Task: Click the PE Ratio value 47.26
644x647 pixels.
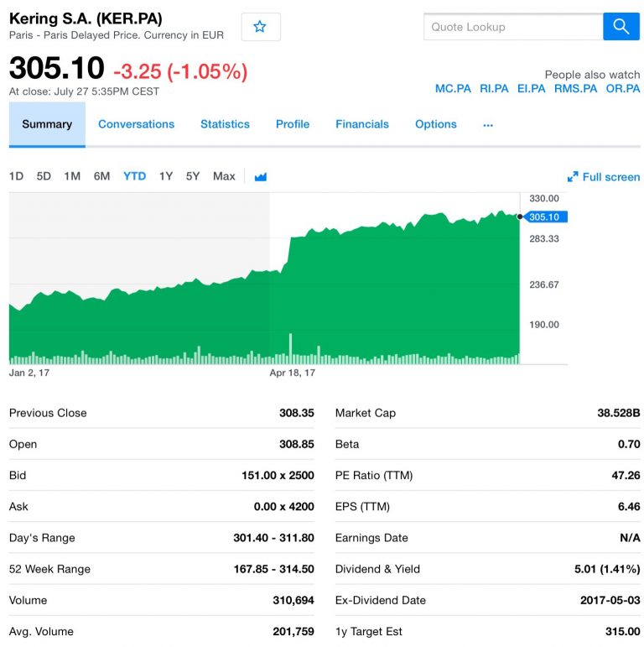Action: point(626,475)
